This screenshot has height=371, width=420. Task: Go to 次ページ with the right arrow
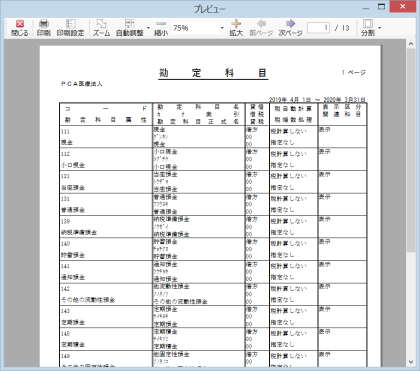(x=290, y=24)
